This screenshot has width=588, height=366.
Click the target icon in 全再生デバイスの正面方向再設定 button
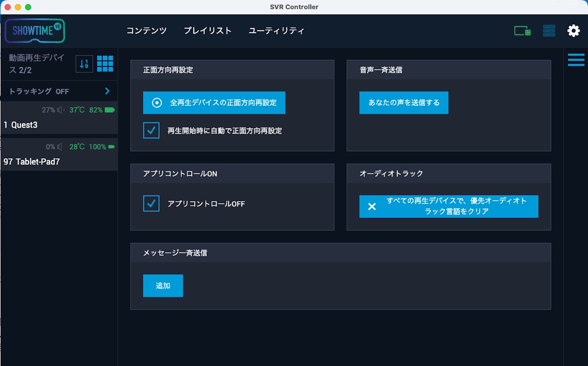pyautogui.click(x=157, y=103)
